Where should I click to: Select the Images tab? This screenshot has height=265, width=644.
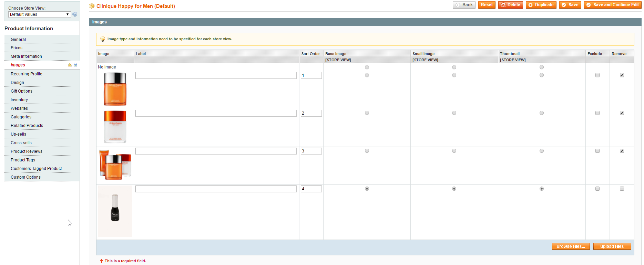42,65
